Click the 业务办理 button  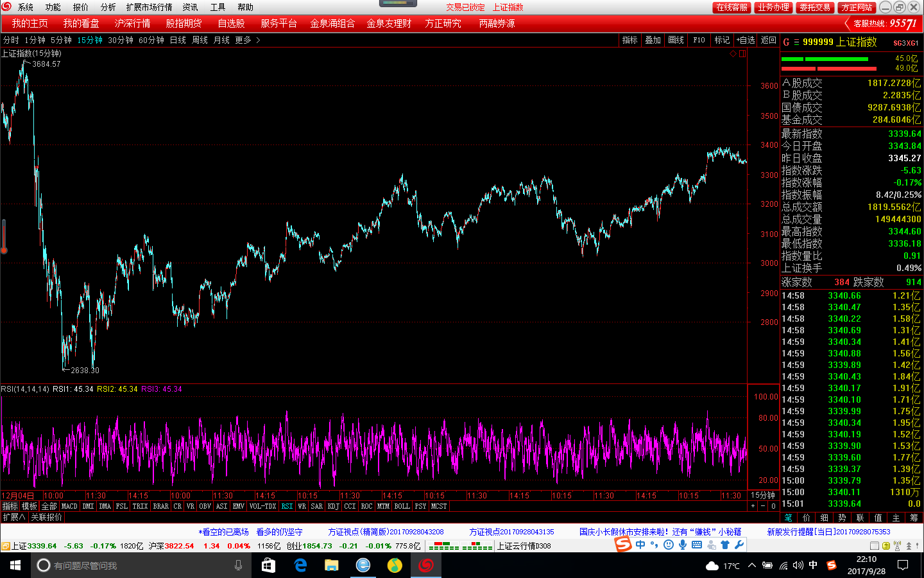pyautogui.click(x=773, y=7)
